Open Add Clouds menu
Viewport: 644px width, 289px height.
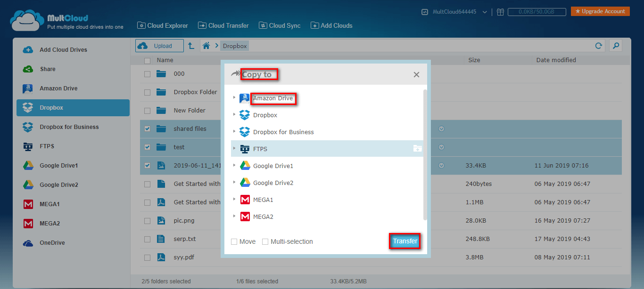click(x=332, y=26)
